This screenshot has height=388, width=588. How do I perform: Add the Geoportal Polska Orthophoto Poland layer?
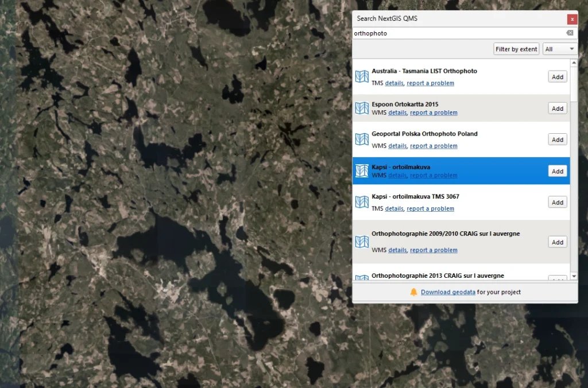click(557, 139)
